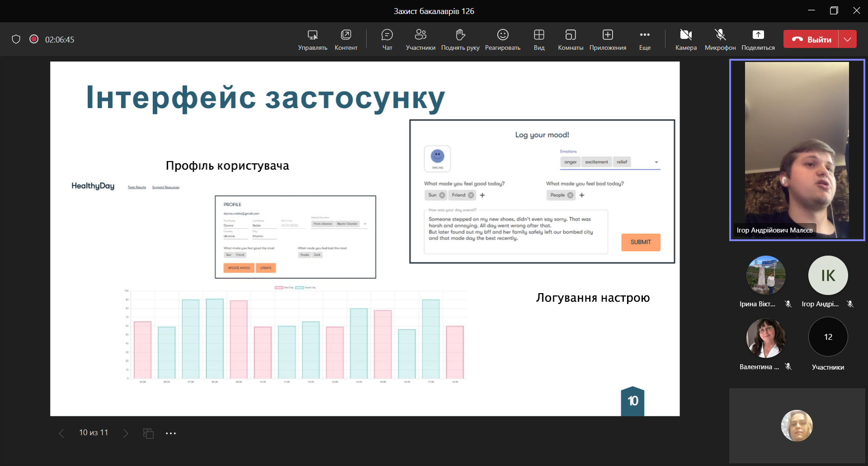The height and width of the screenshot is (466, 868).
Task: Leave the meeting with Выйти
Action: point(811,39)
